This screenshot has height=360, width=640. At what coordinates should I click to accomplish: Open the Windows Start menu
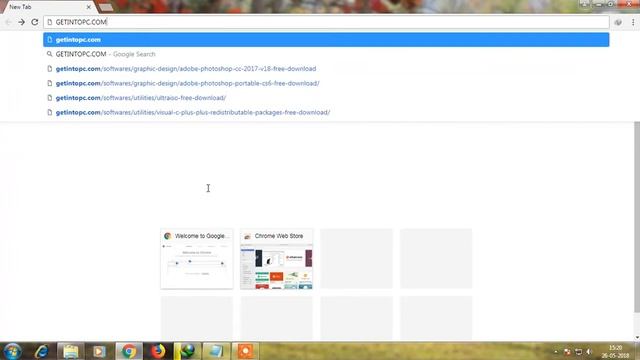click(x=13, y=351)
